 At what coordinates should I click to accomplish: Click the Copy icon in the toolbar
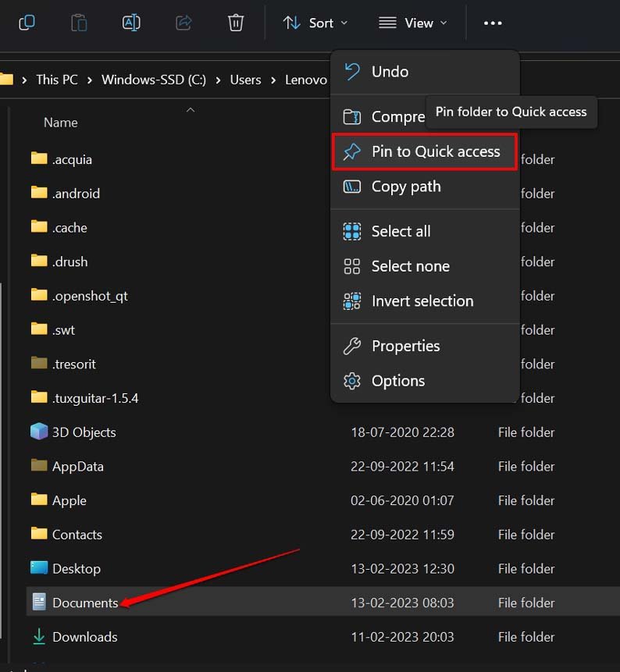coord(27,23)
